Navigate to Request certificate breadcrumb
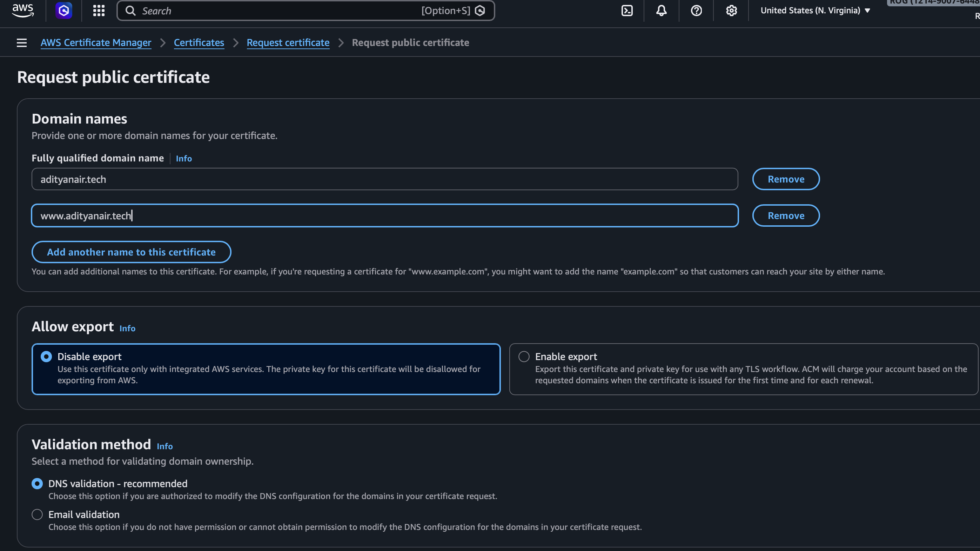Viewport: 980px width, 551px height. (x=288, y=42)
